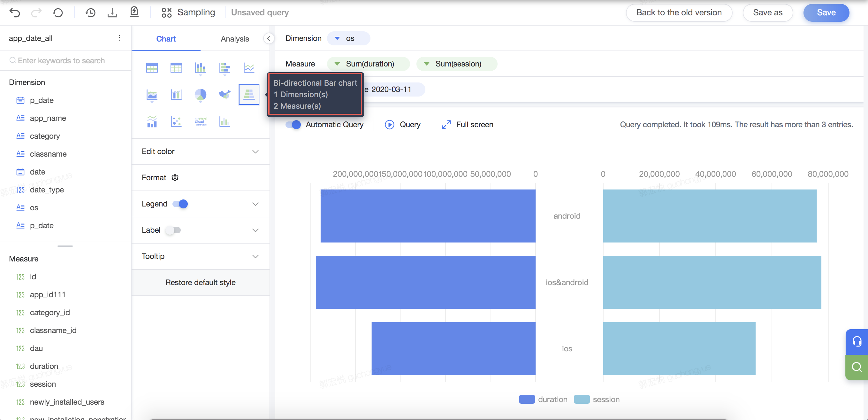Select the stacked column chart icon
The width and height of the screenshot is (868, 420).
click(201, 68)
